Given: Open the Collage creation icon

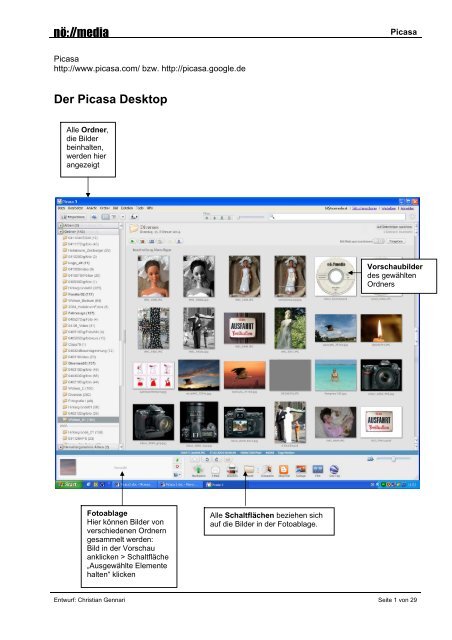Looking at the screenshot, I should 301,469.
